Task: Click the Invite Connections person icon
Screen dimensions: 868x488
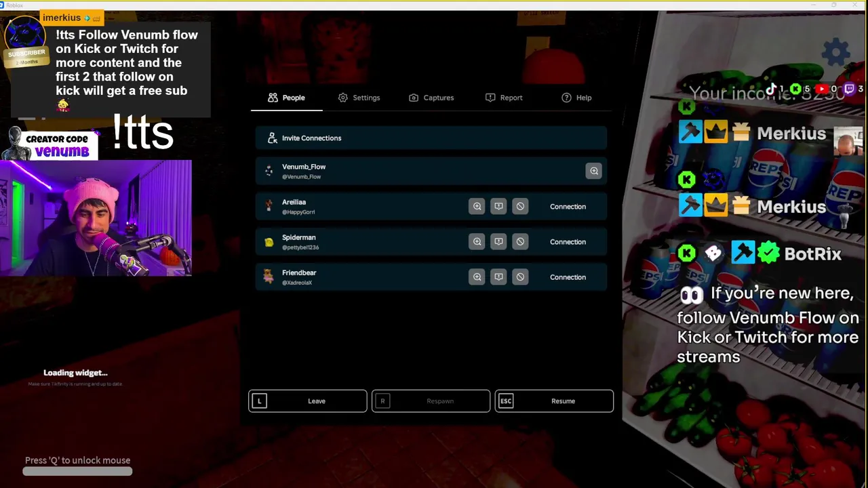Action: pyautogui.click(x=272, y=138)
